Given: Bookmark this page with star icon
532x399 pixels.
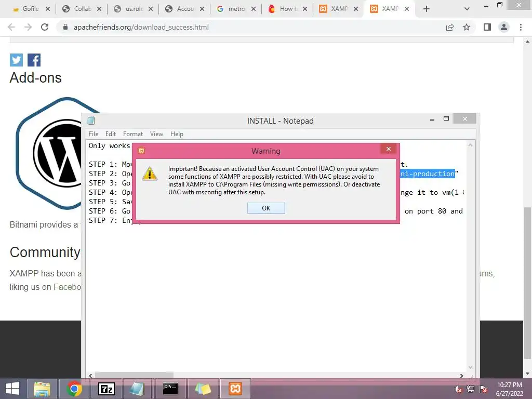Looking at the screenshot, I should click(x=467, y=27).
